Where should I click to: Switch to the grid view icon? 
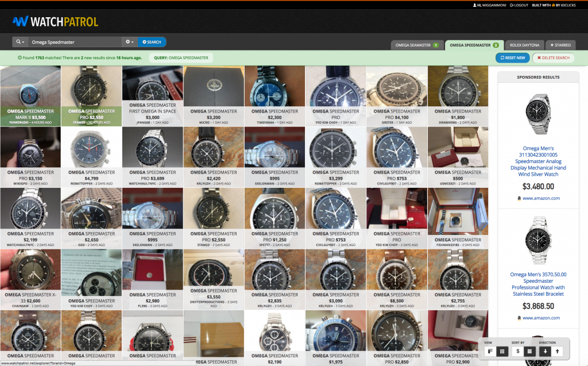pos(502,352)
